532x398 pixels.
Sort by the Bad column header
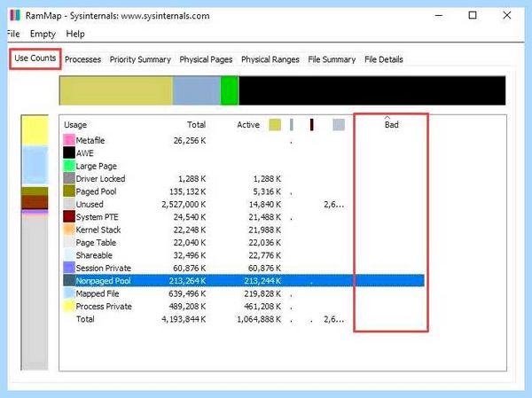coord(392,125)
